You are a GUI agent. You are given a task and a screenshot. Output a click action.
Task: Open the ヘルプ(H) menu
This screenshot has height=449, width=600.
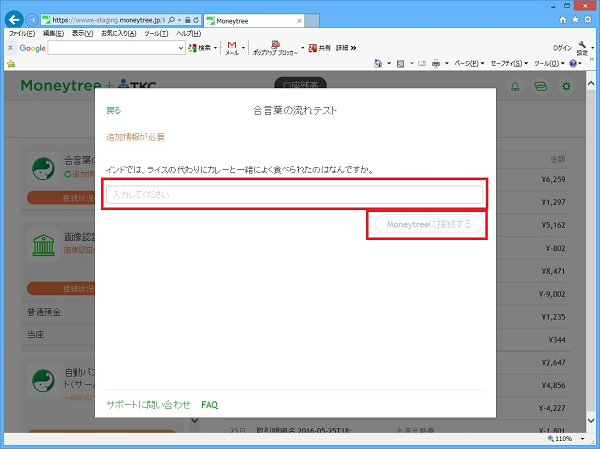point(188,33)
